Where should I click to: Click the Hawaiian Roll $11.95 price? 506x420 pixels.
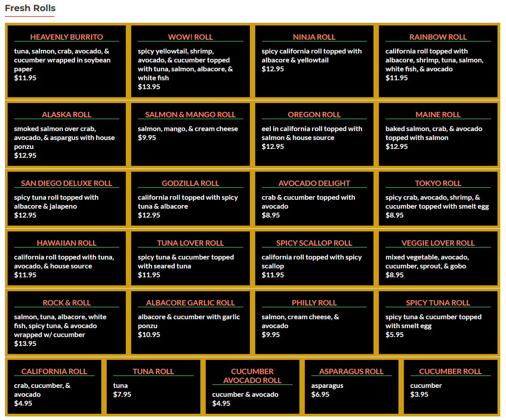(25, 275)
